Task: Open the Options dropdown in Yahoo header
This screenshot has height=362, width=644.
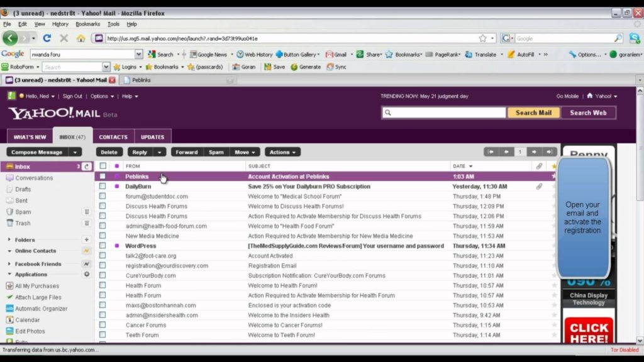Action: click(x=103, y=96)
